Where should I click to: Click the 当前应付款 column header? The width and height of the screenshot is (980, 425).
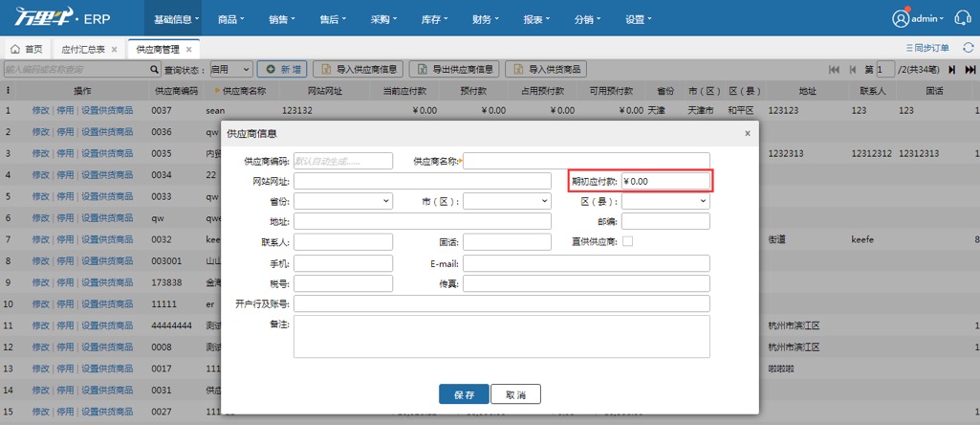405,91
